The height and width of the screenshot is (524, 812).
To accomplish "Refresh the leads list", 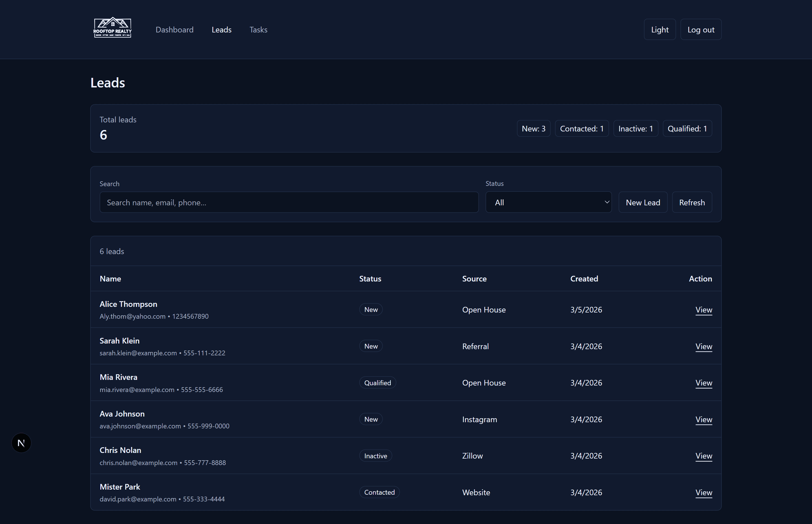I will pos(692,202).
